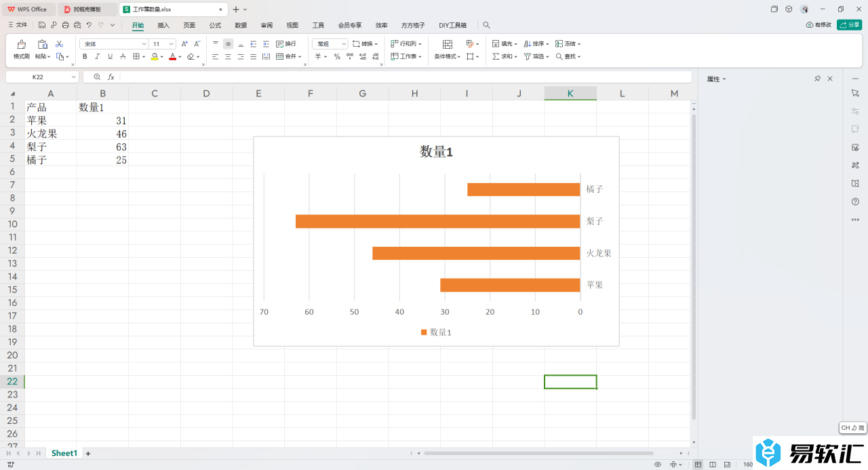This screenshot has height=470, width=868.
Task: Click the Print icon in quick access toolbar
Action: [65, 25]
